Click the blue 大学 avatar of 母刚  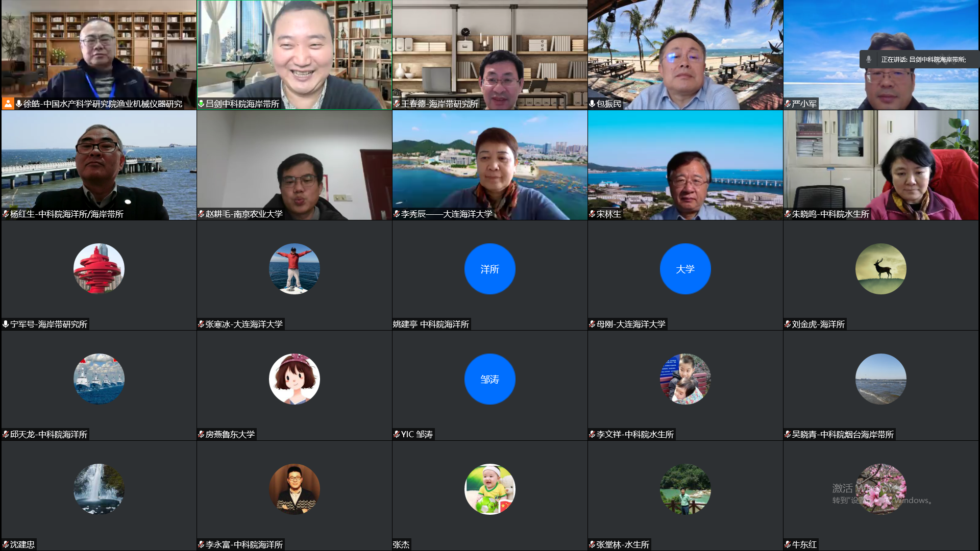click(x=685, y=269)
